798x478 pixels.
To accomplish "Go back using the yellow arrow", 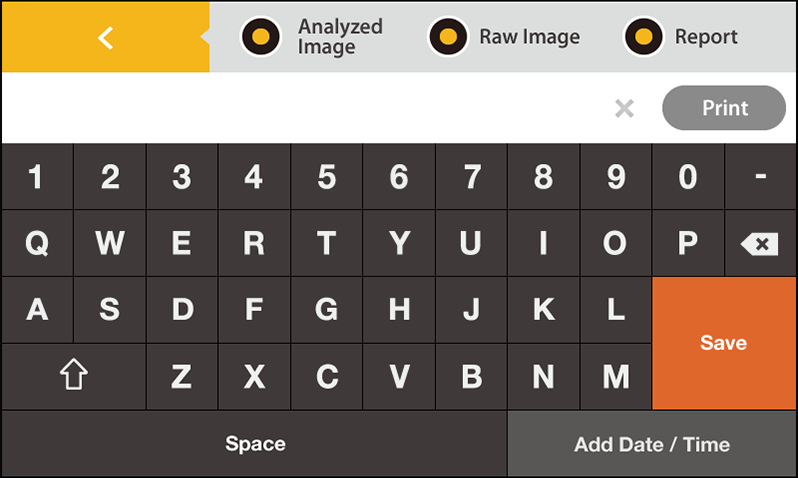I will (x=105, y=37).
